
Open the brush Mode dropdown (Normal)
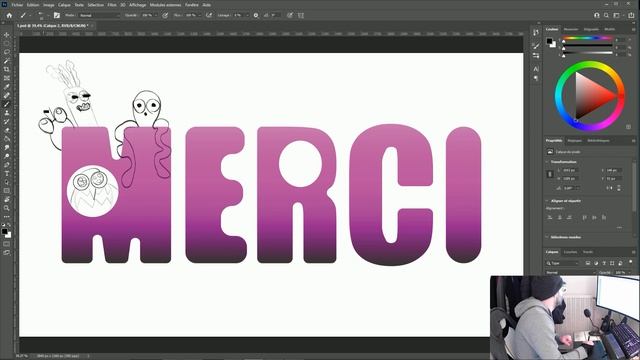pos(99,15)
